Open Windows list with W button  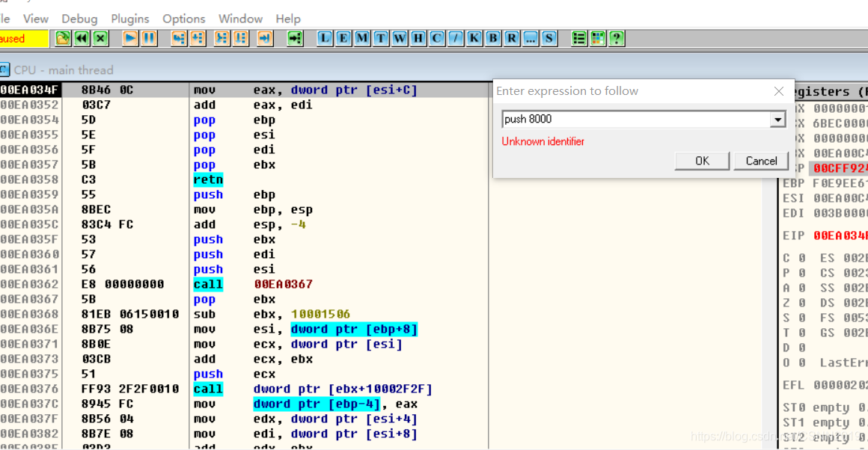[x=400, y=39]
